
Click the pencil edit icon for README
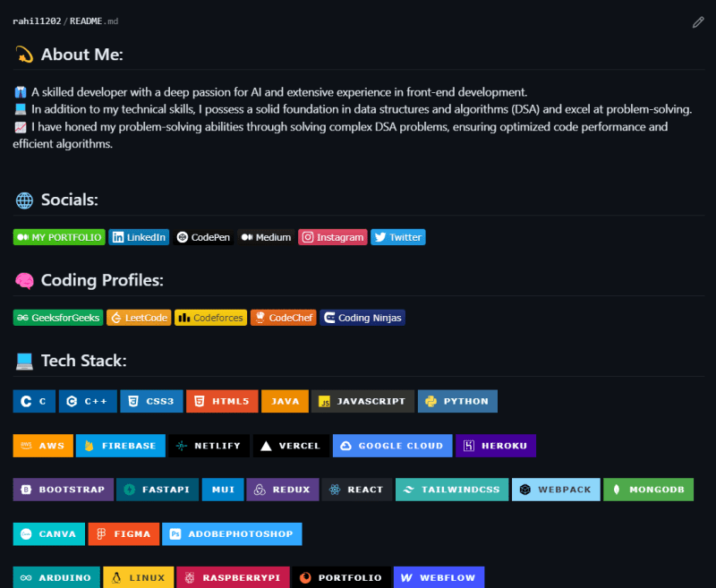click(698, 21)
